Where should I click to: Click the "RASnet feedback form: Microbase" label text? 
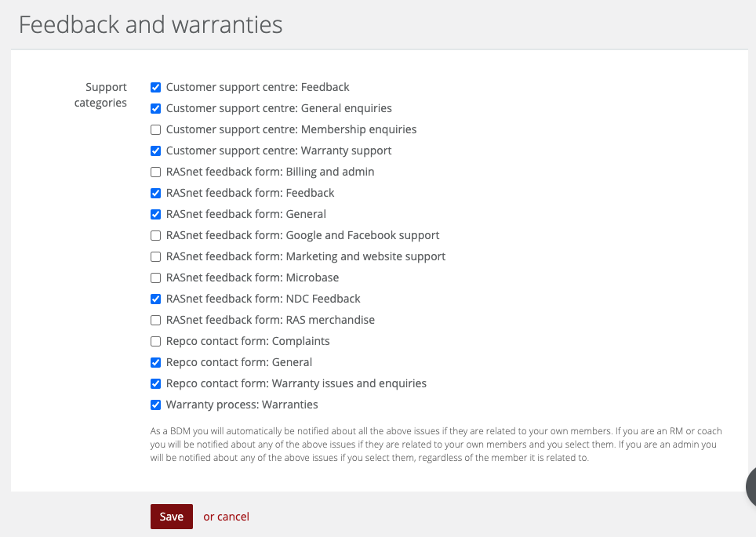253,278
